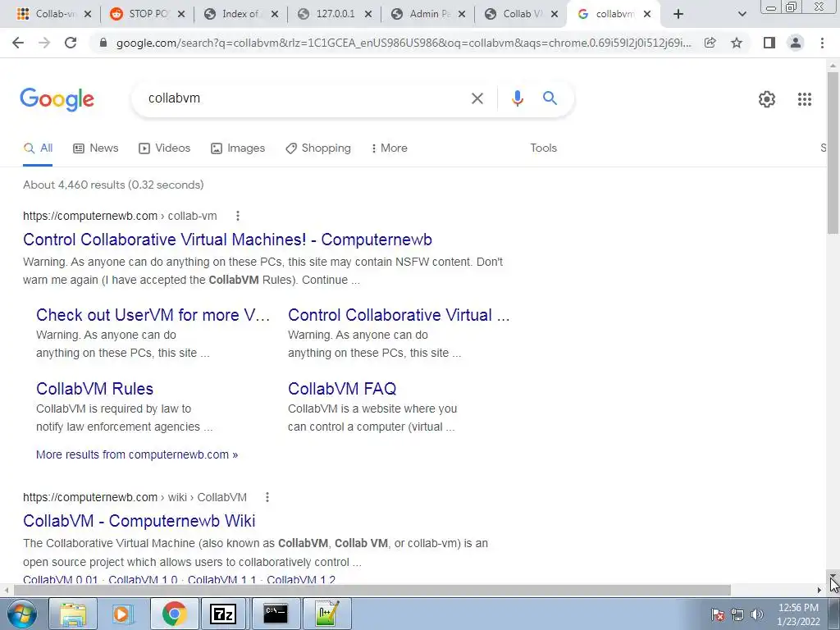840x630 pixels.
Task: Close the STOP PO Reddit tab
Action: pos(181,14)
